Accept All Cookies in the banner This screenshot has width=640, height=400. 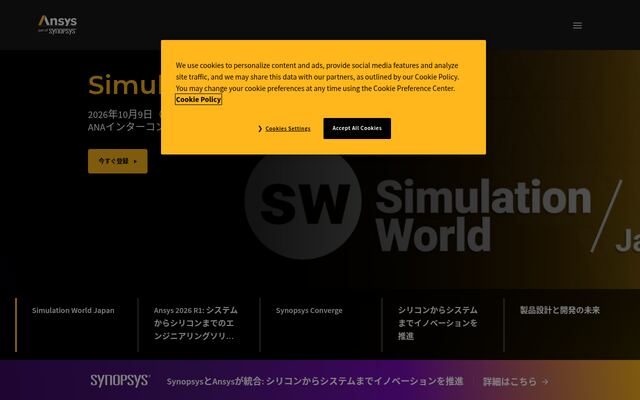pos(357,128)
